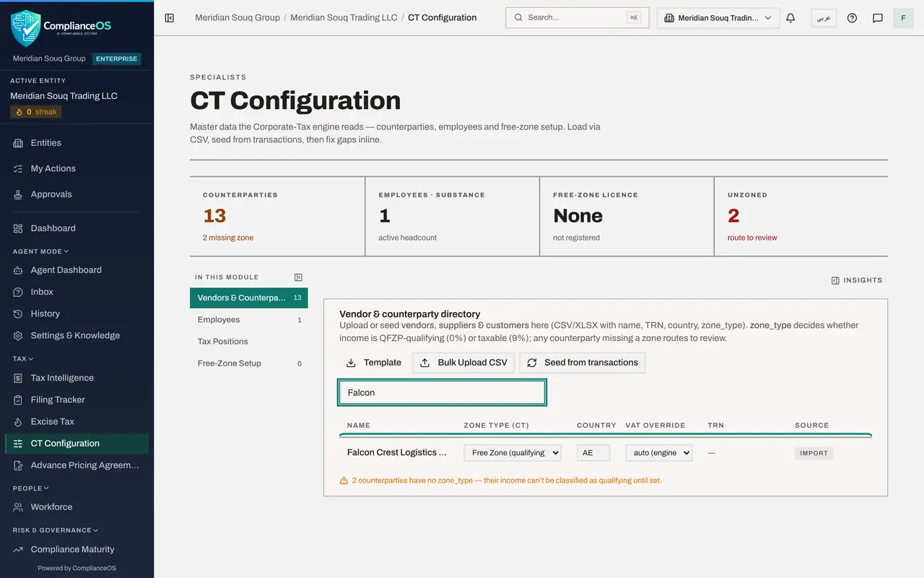
Task: Switch language to Arabic
Action: pyautogui.click(x=824, y=18)
